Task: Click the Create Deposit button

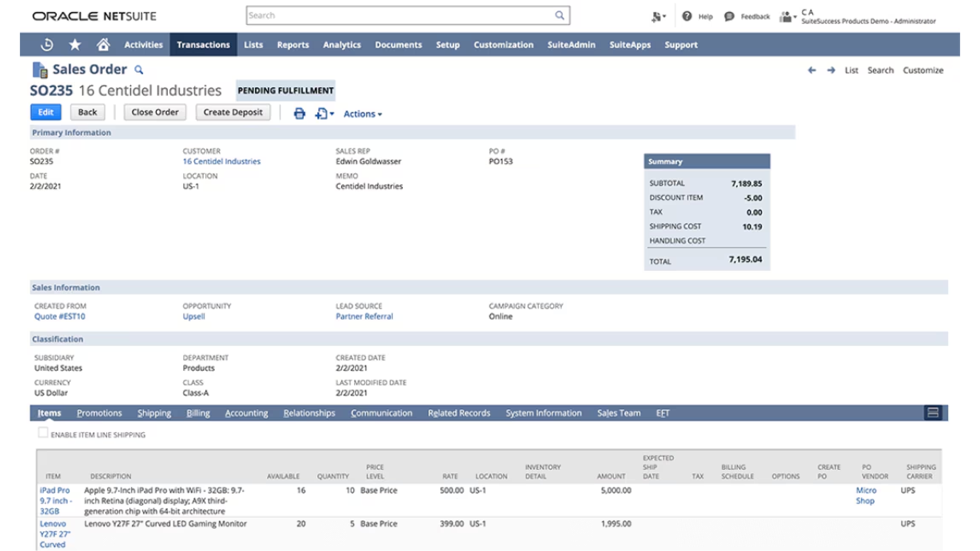Action: coord(233,112)
